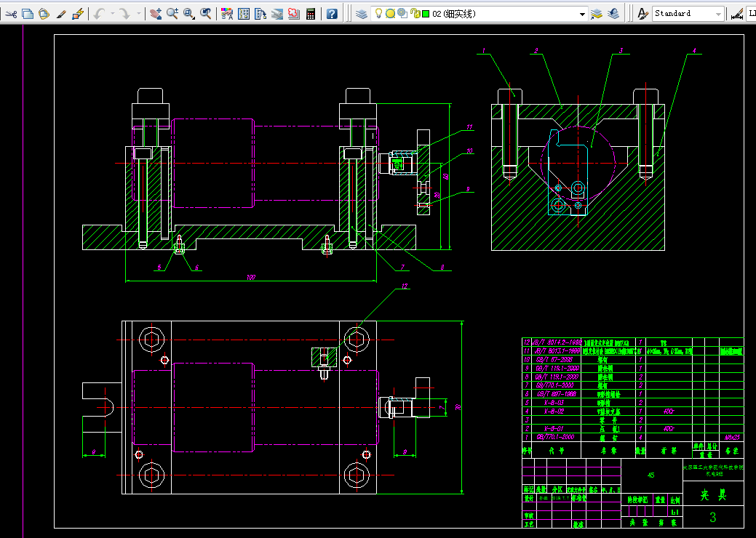Click the Zoom Previous icon
The width and height of the screenshot is (756, 538).
(205, 14)
